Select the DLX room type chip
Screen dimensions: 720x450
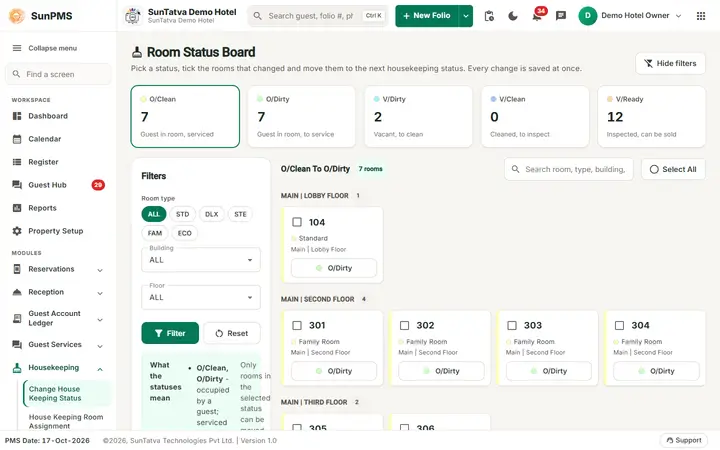211,214
